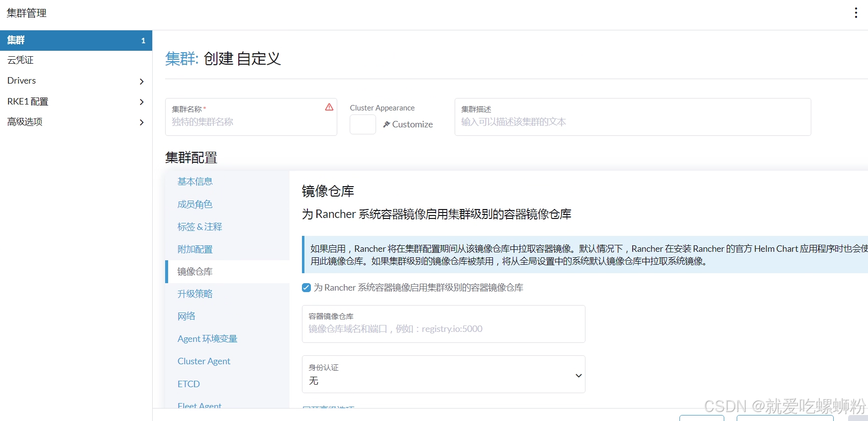Switch to the 基本信息 tab

195,182
